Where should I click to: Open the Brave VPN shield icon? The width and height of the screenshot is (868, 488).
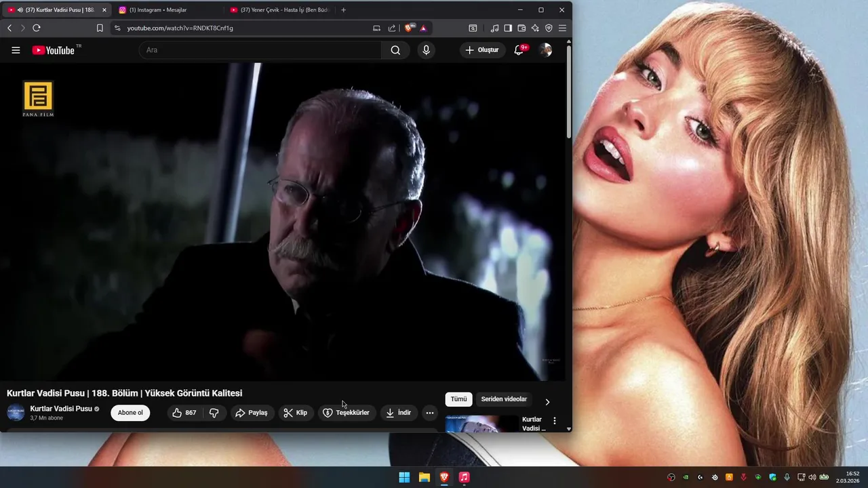point(549,28)
